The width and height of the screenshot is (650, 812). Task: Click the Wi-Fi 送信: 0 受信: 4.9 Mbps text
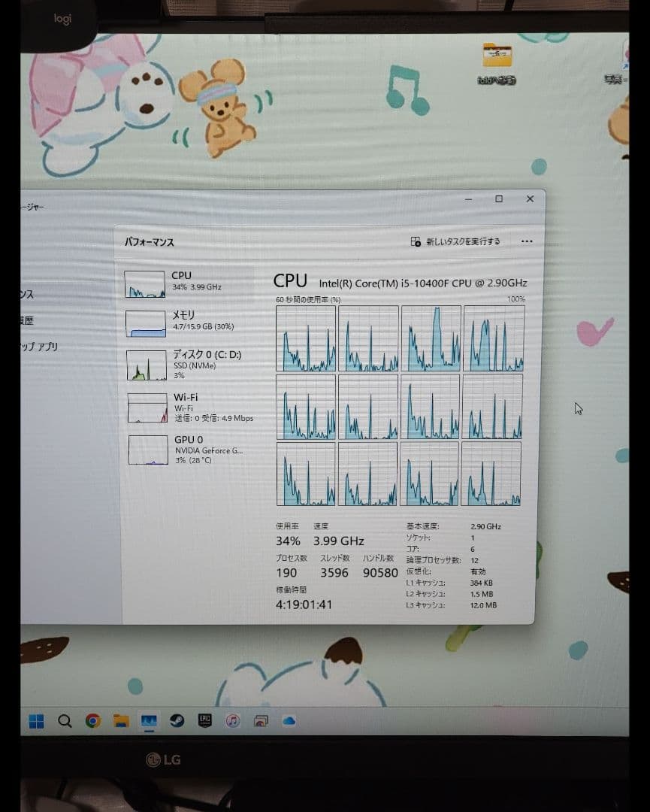pos(213,418)
